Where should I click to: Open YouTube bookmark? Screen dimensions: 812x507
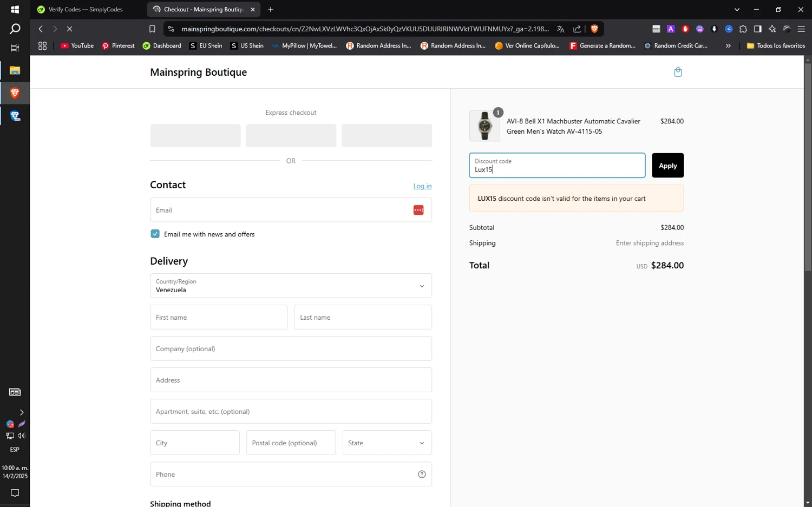(x=77, y=46)
